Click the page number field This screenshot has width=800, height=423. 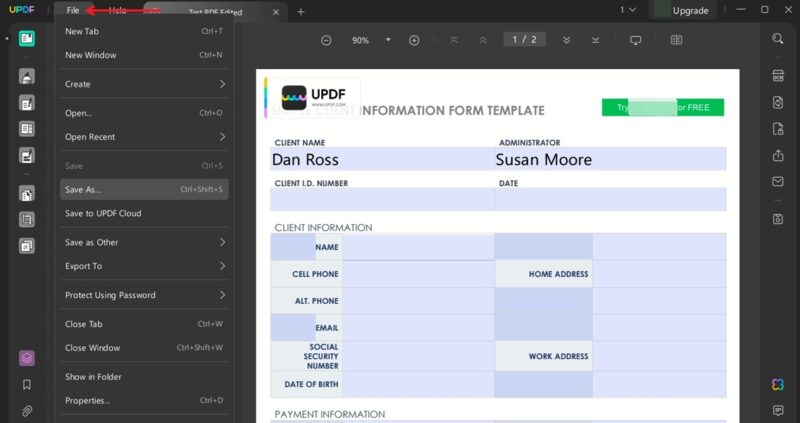coord(524,39)
